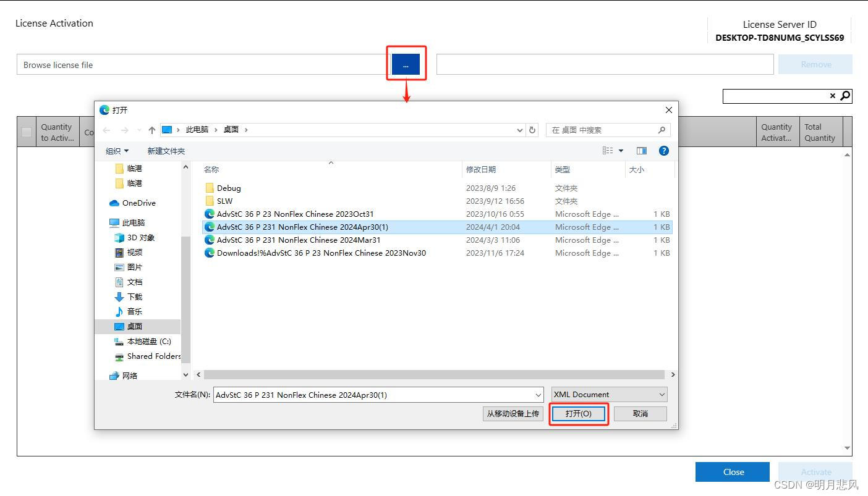Sort by the 类型 column header

(563, 169)
